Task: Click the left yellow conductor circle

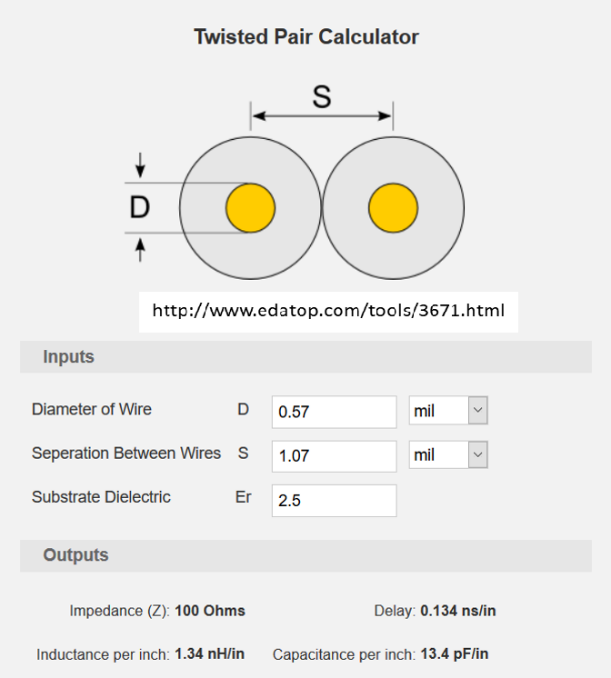Action: (x=250, y=208)
